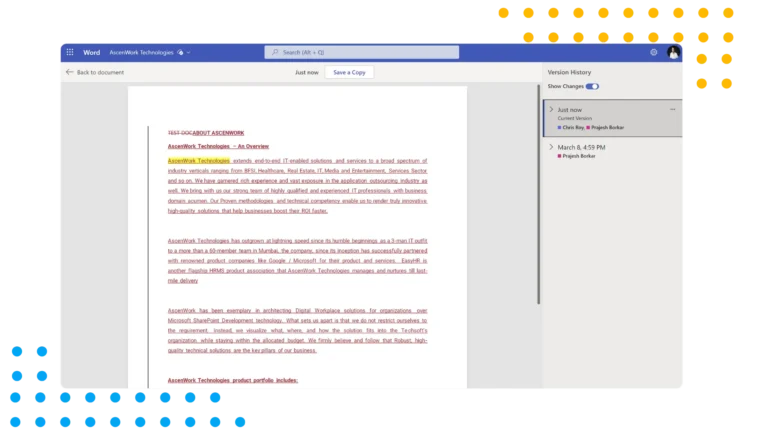
Task: Toggle the Show Changes switch
Action: coord(592,86)
